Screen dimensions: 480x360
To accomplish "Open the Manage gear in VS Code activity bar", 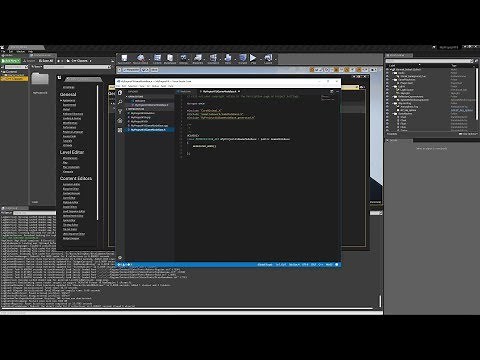I will click(120, 258).
